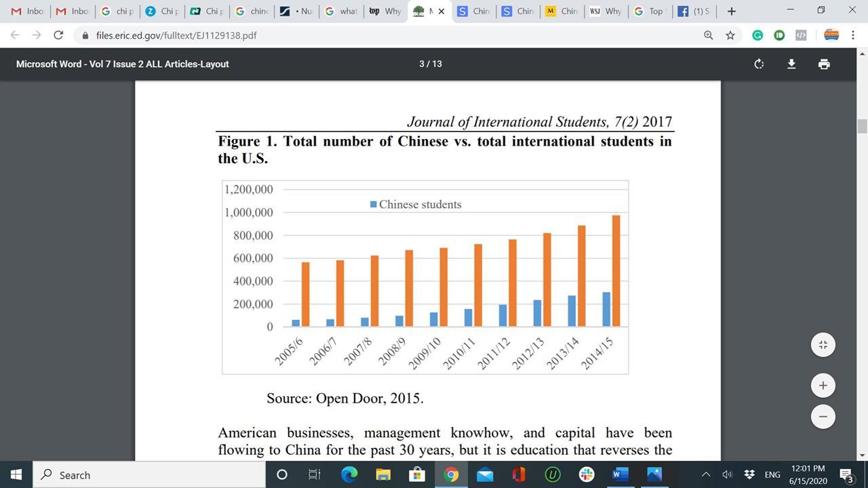Screen dimensions: 868x488
Task: Switch to Word on the taskbar
Action: 620,474
